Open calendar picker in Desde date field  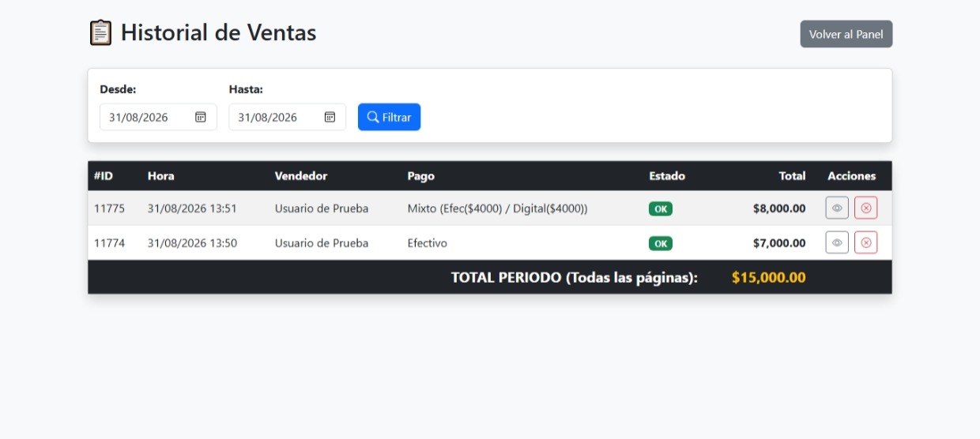click(201, 117)
